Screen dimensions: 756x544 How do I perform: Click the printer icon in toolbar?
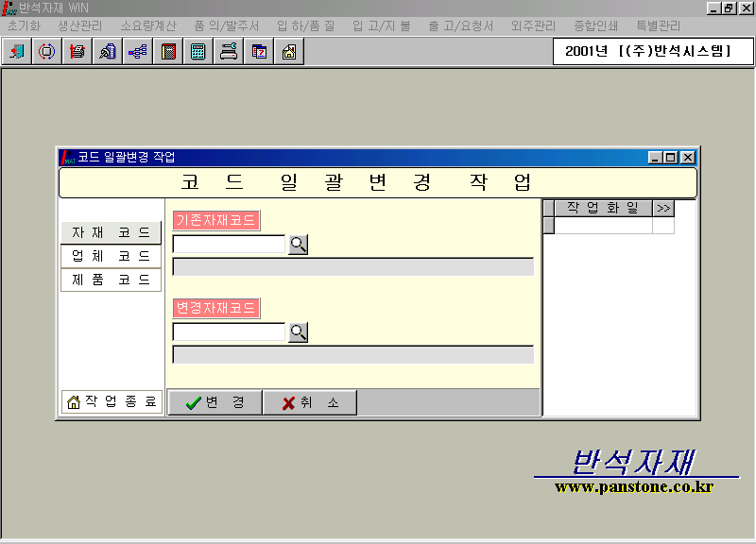tap(228, 52)
